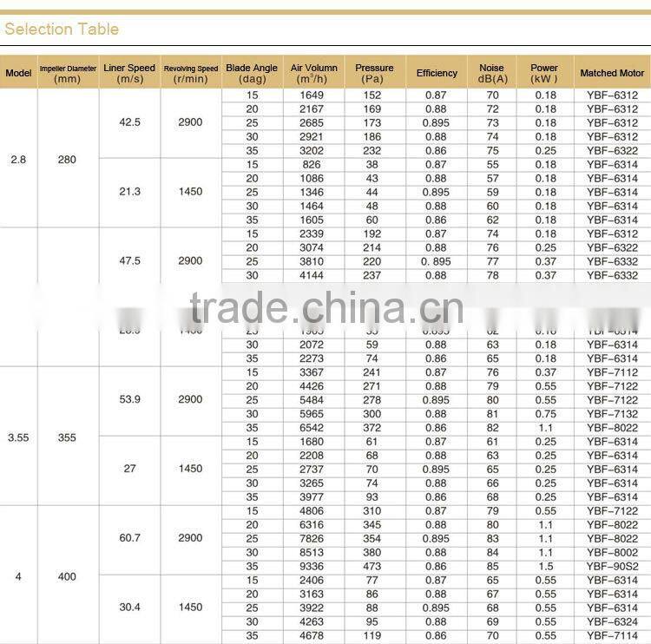Click the Revolving Speed column header
Image resolution: width=651 pixels, height=644 pixels.
click(x=191, y=73)
